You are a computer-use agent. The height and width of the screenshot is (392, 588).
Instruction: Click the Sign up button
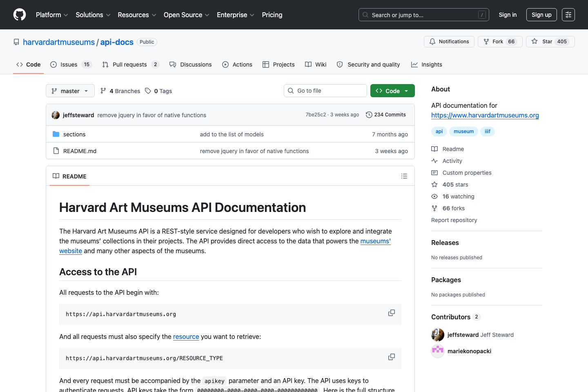click(541, 15)
